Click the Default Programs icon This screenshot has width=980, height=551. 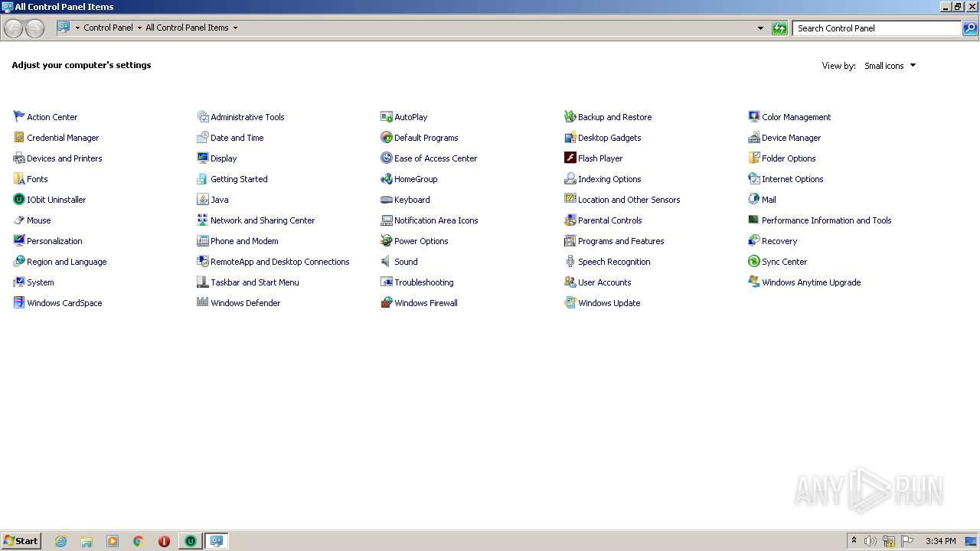click(x=387, y=137)
